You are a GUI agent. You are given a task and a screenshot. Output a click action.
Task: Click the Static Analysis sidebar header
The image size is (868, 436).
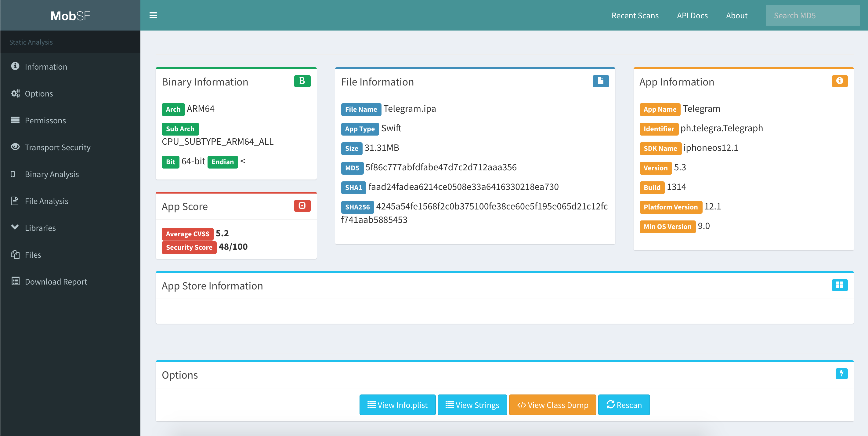tap(31, 42)
